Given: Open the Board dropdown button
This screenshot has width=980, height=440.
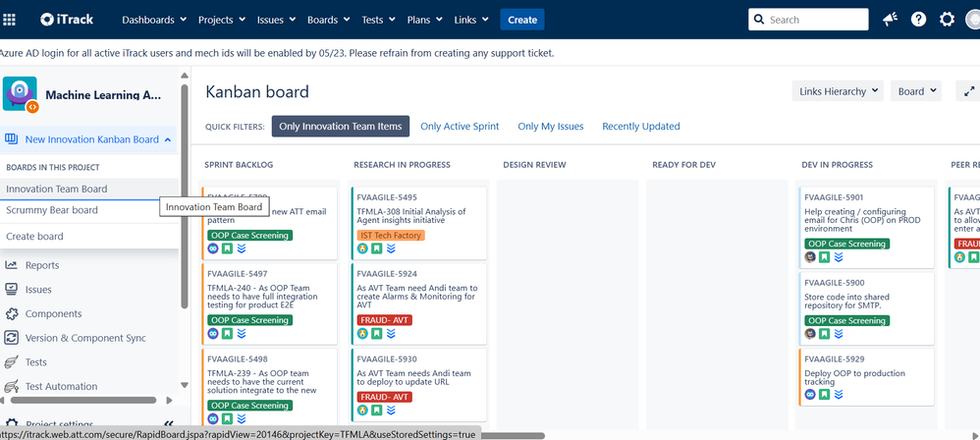Looking at the screenshot, I should point(916,91).
